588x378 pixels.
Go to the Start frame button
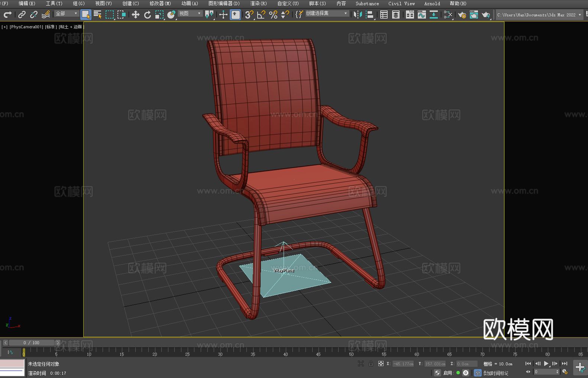click(528, 364)
